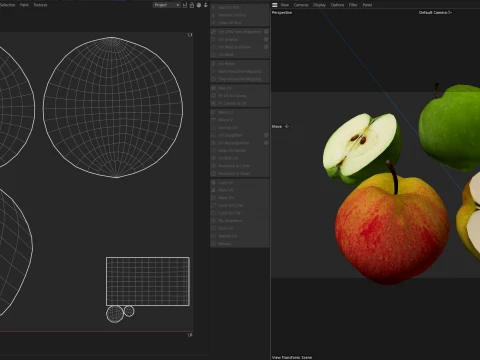Screen dimensions: 480x360
Task: Open the Remap… command
Action: 239,244
